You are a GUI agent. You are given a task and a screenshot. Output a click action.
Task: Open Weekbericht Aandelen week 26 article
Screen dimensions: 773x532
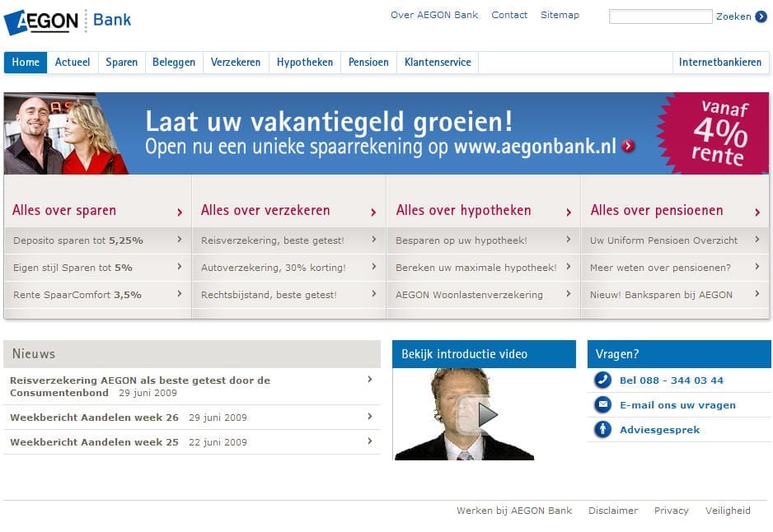[94, 418]
